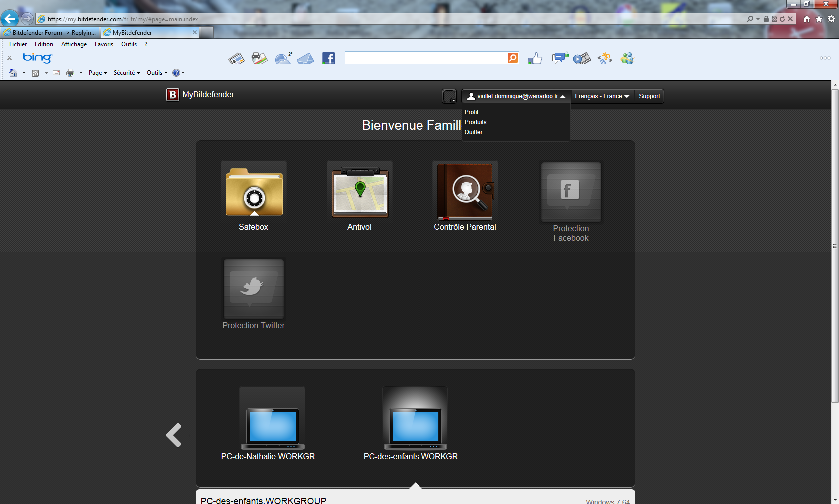Image resolution: width=839 pixels, height=504 pixels.
Task: Click the read mail icon in command bar
Action: 56,73
